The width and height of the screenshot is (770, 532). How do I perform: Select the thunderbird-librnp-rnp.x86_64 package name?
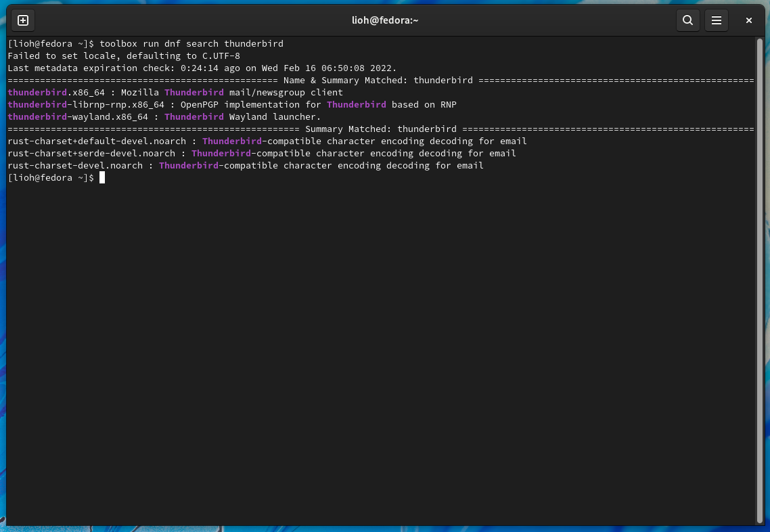[x=86, y=105]
